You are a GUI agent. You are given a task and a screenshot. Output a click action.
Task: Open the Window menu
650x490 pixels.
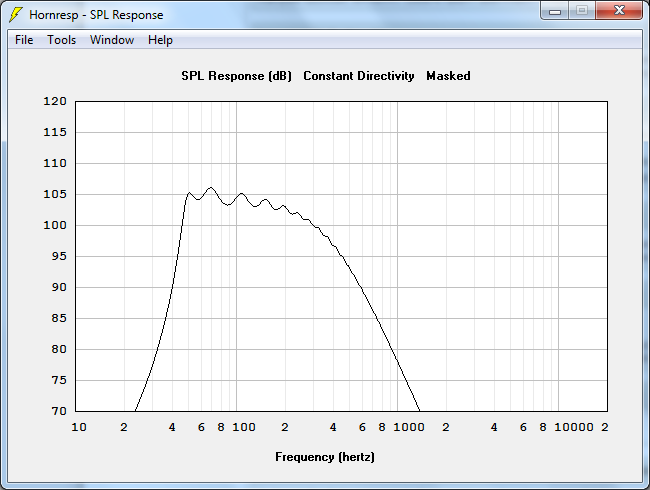[x=112, y=40]
